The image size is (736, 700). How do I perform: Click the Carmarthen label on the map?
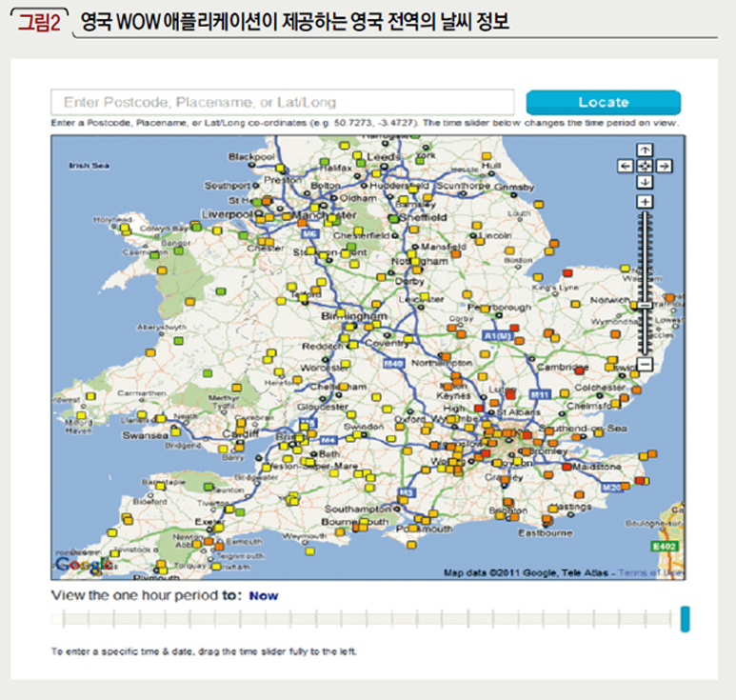coord(142,393)
